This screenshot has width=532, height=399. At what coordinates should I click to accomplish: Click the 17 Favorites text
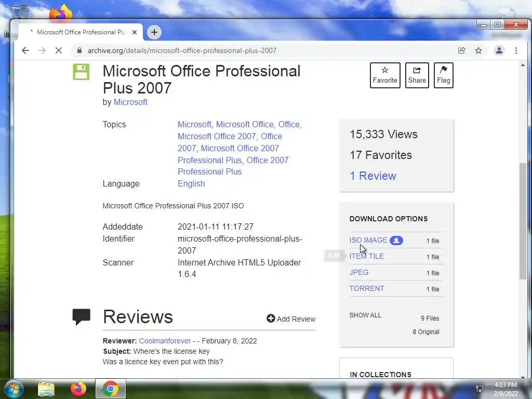point(381,155)
